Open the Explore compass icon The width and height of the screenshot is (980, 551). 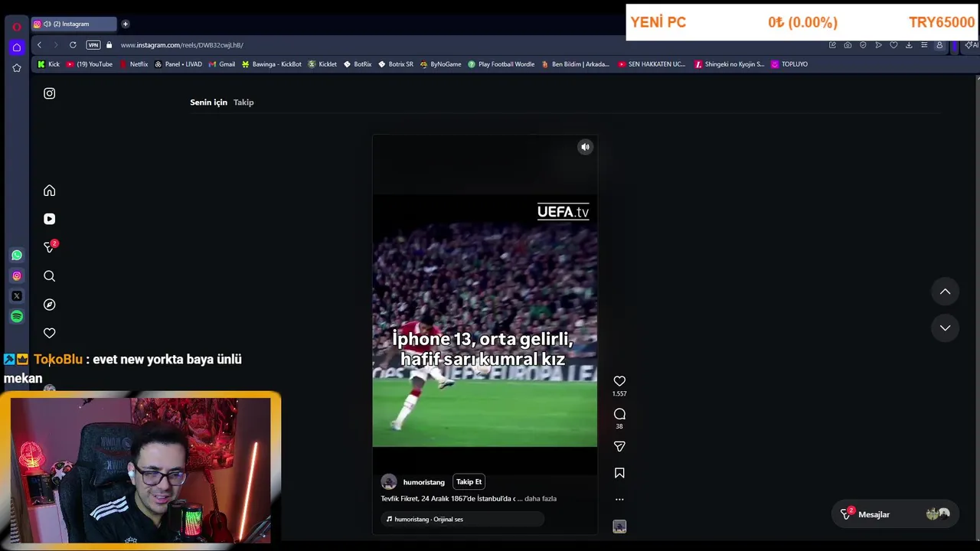[x=49, y=305]
